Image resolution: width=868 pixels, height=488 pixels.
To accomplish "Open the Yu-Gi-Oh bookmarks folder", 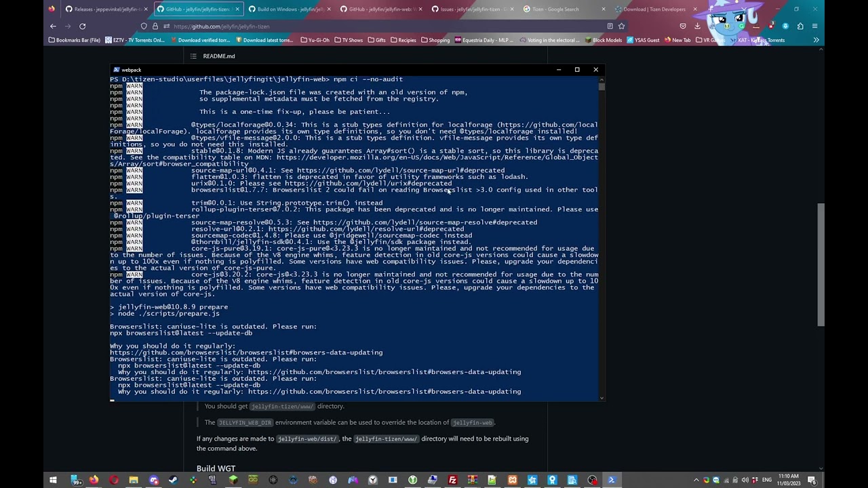I will pyautogui.click(x=315, y=40).
